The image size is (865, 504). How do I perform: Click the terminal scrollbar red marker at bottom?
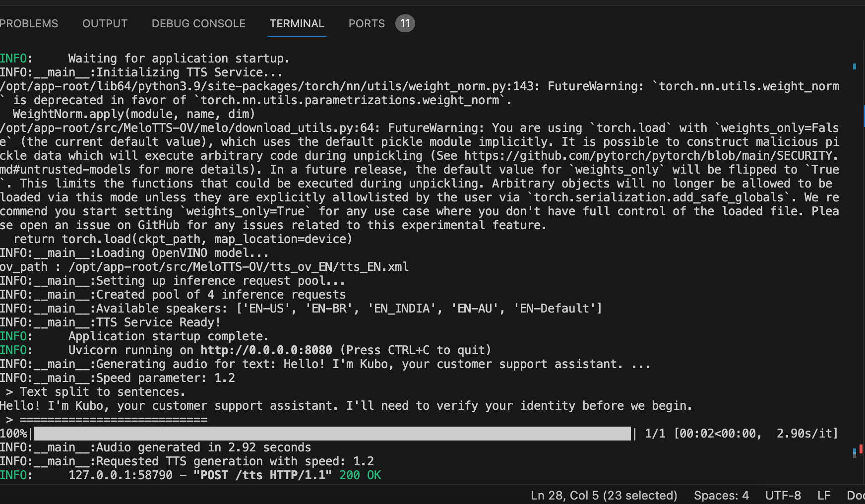861,449
